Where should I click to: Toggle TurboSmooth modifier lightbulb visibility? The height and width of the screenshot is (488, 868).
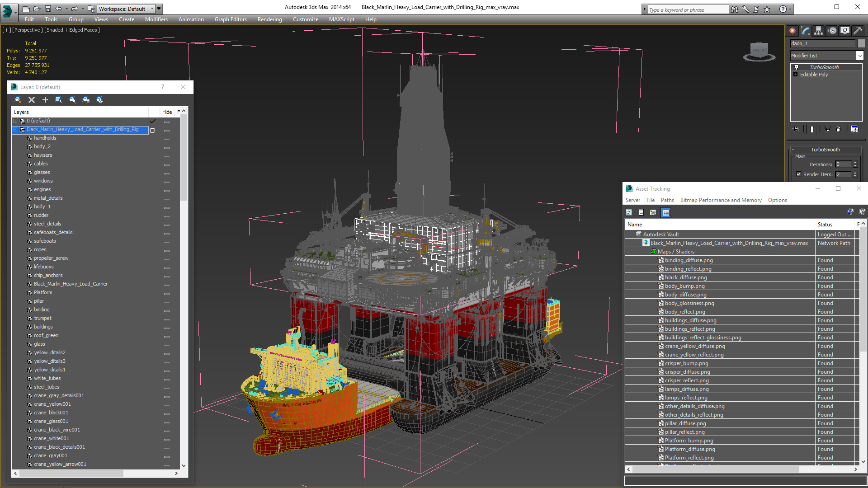pos(797,67)
